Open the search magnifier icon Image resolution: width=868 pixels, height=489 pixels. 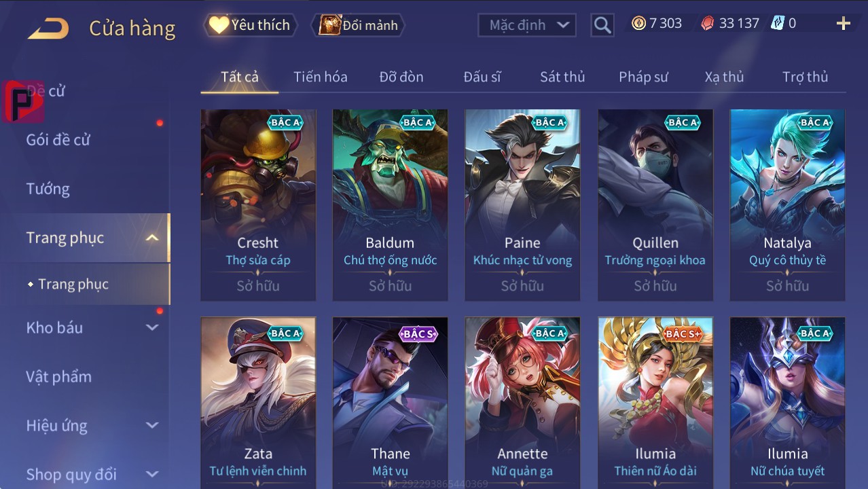click(x=602, y=25)
